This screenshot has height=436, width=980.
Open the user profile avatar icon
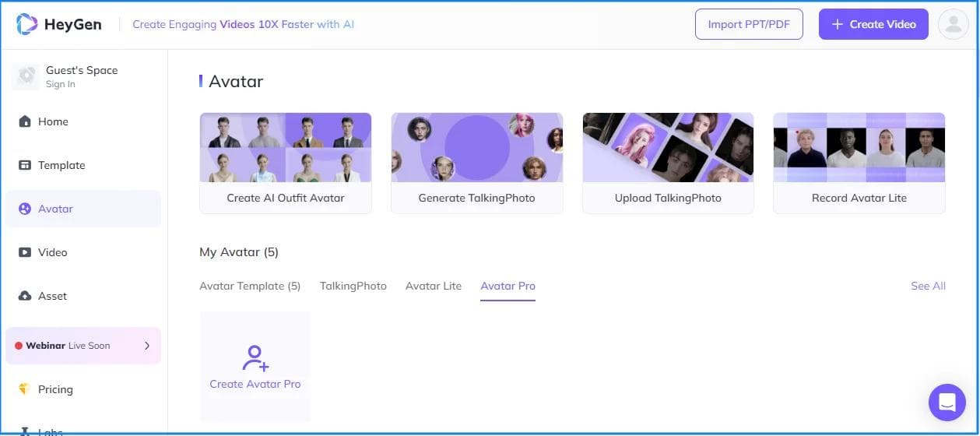coord(953,24)
